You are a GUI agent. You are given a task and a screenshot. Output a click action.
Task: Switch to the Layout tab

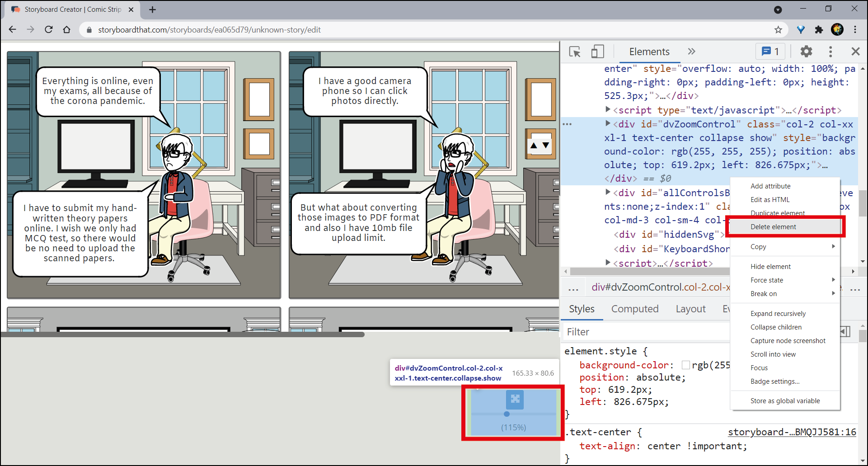tap(690, 309)
